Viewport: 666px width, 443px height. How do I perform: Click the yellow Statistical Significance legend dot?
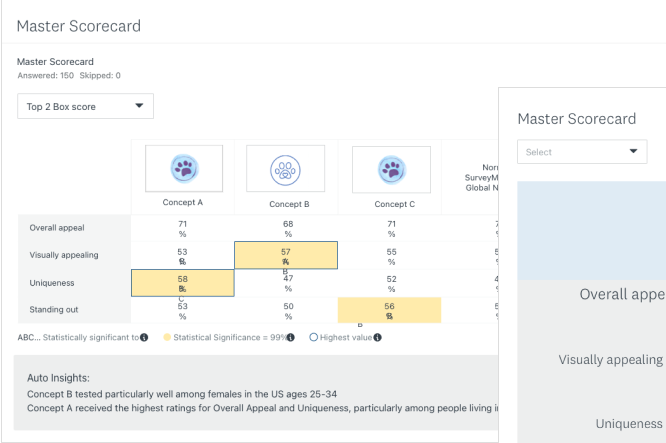click(x=166, y=337)
